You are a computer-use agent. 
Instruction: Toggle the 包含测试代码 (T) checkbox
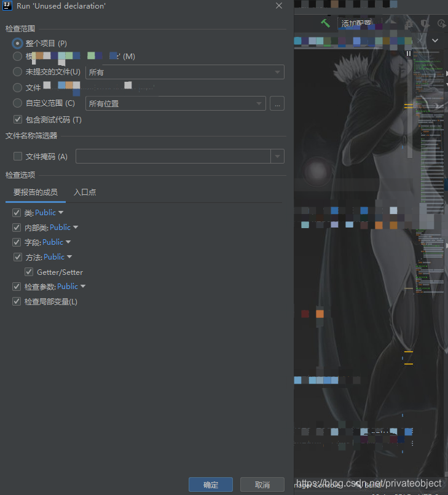18,119
